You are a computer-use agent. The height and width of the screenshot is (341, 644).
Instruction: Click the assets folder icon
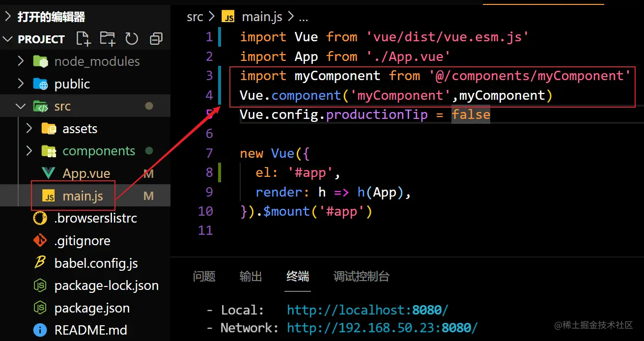point(49,129)
